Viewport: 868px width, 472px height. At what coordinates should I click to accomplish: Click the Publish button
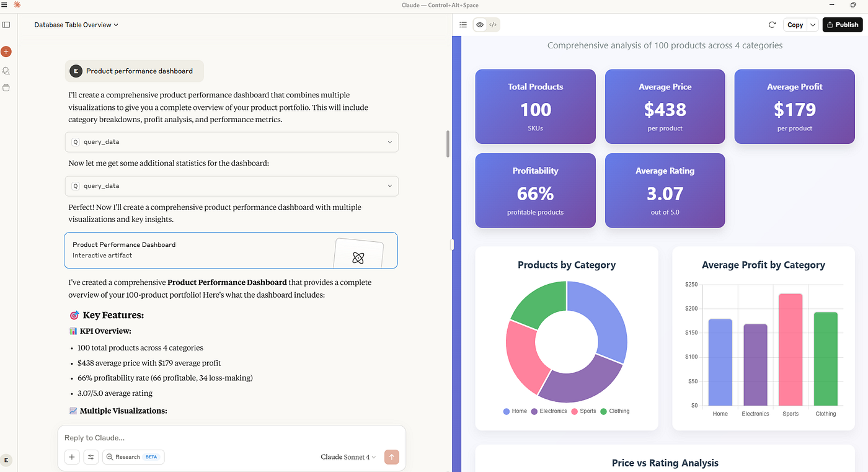842,25
